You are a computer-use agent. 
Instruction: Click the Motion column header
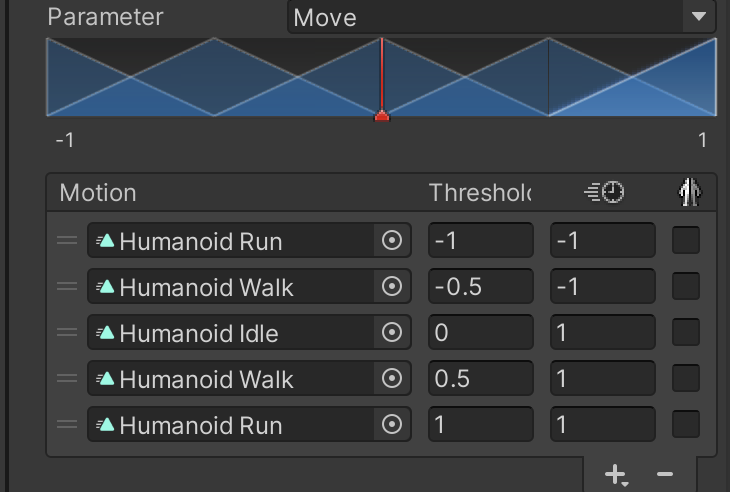98,193
